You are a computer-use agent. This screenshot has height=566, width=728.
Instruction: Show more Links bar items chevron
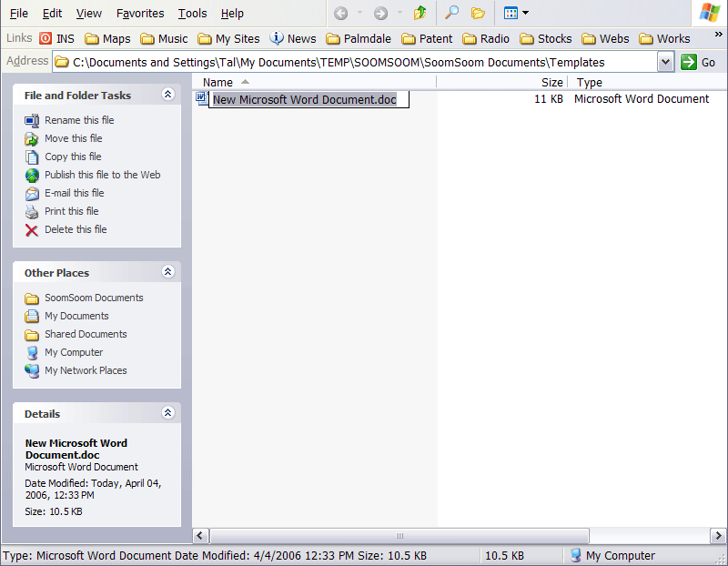718,35
